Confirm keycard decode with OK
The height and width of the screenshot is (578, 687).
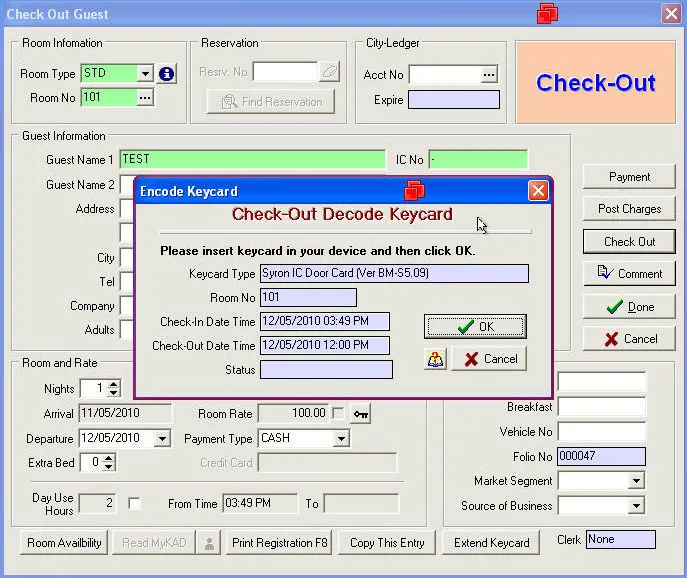click(475, 326)
